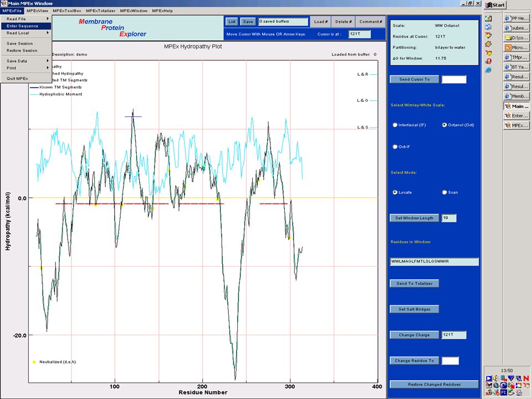
Task: Click the red N tray icon
Action: 526,378
